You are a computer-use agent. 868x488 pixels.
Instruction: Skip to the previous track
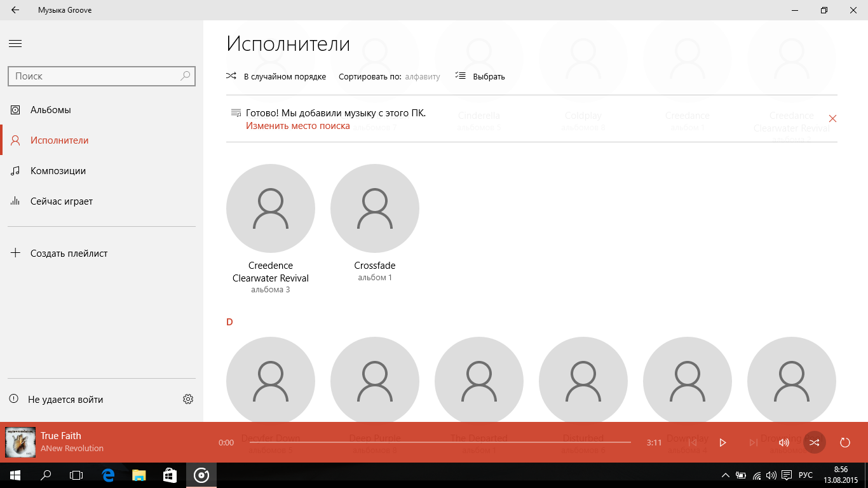coord(693,442)
